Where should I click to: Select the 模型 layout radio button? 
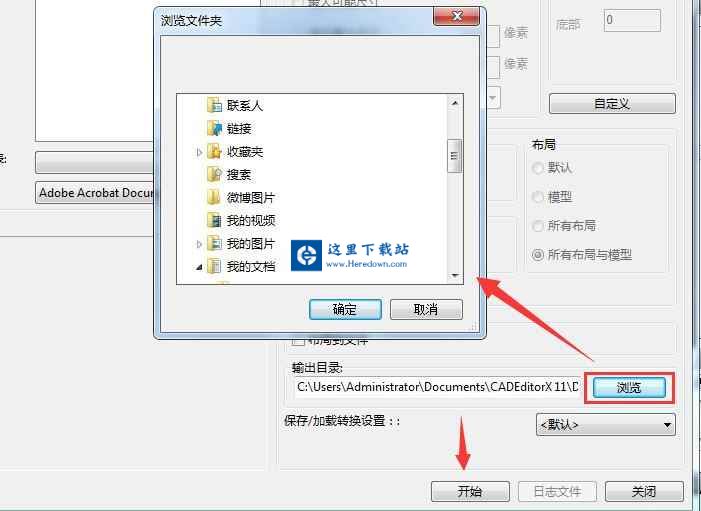click(538, 197)
